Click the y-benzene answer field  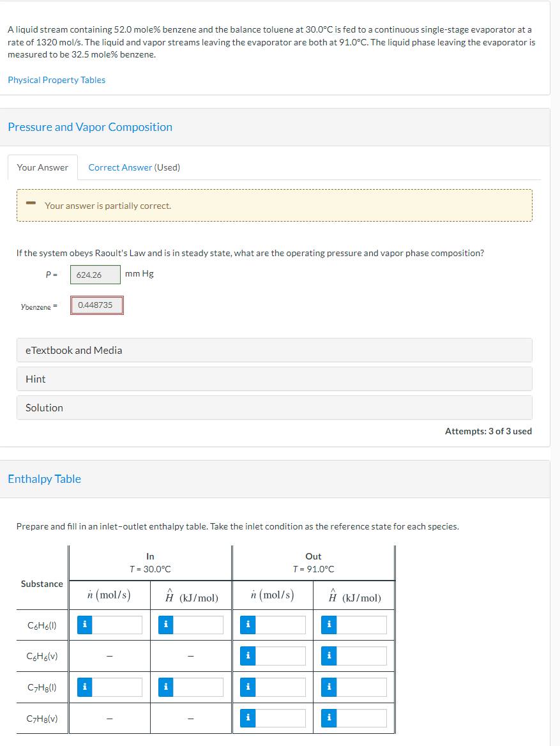(x=96, y=305)
